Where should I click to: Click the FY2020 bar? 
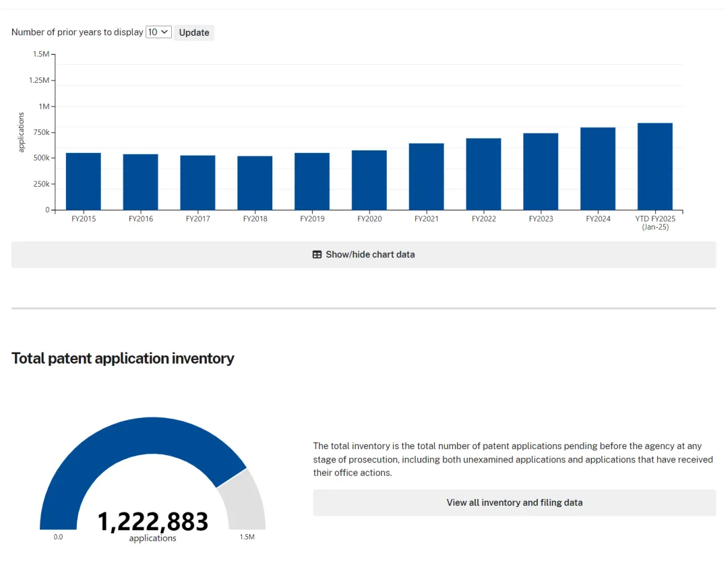point(369,180)
